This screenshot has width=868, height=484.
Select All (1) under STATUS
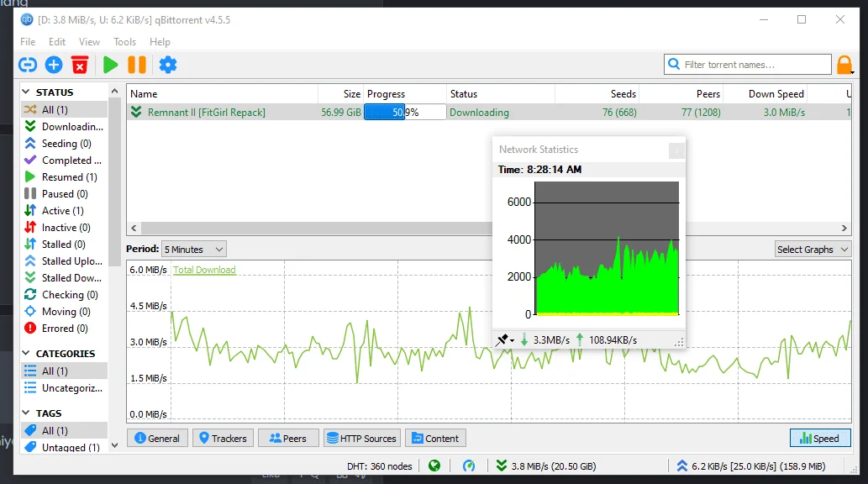tap(64, 109)
